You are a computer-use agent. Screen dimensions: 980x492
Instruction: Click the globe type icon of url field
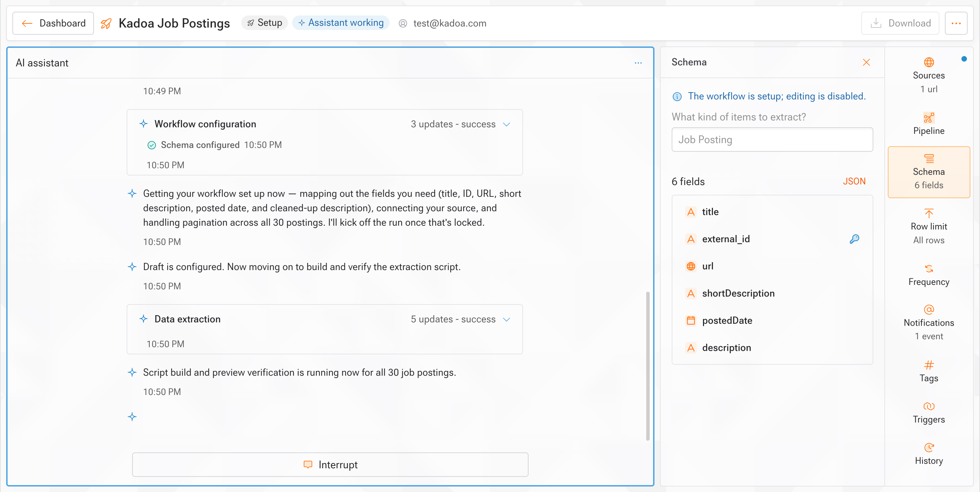click(691, 266)
